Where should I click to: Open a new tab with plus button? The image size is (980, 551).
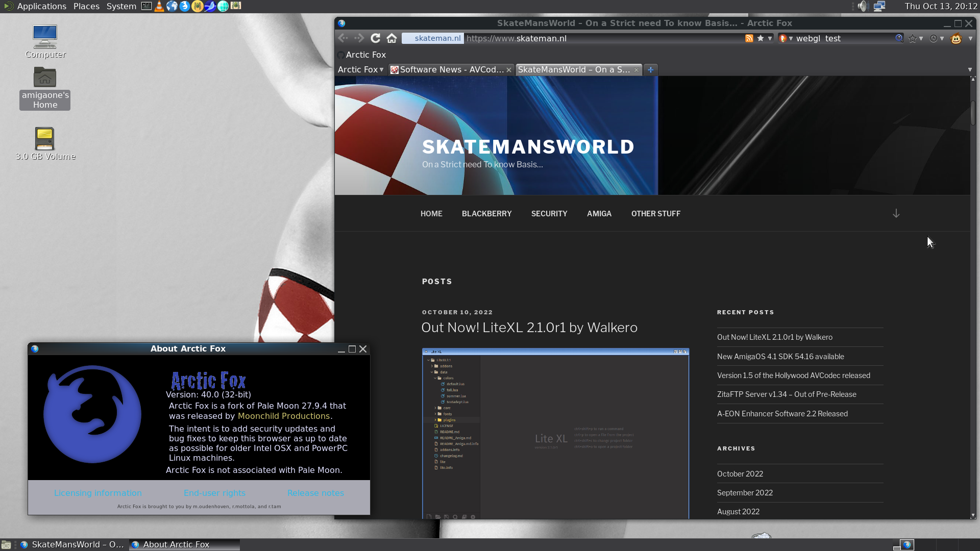pos(650,69)
